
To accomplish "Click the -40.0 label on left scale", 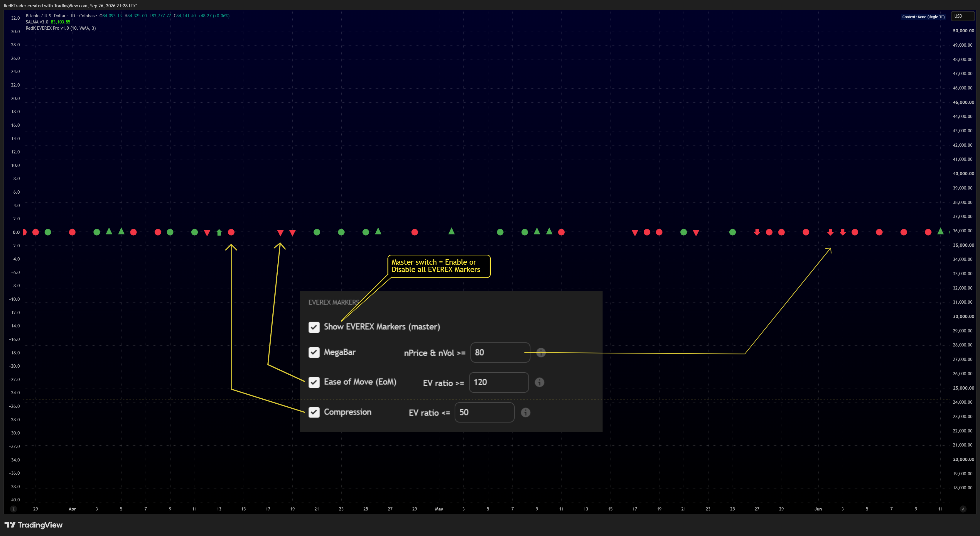I will click(14, 500).
